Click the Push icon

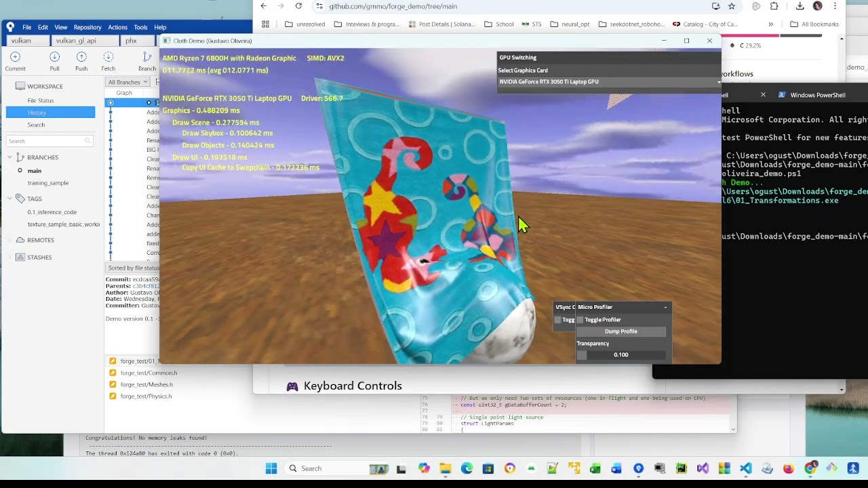(81, 56)
